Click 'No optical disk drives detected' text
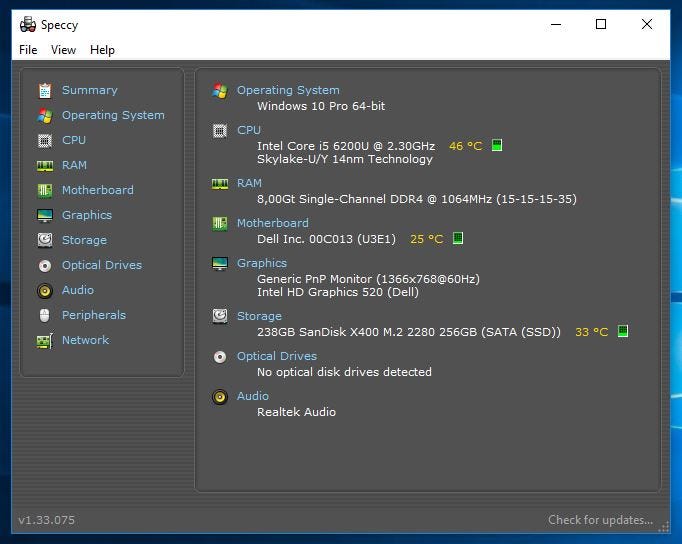This screenshot has height=544, width=682. (344, 372)
